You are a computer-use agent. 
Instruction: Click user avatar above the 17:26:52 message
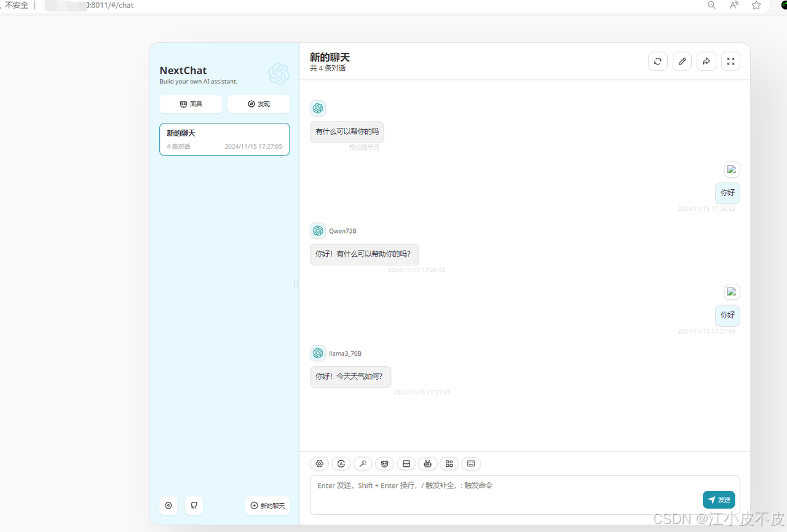(732, 170)
